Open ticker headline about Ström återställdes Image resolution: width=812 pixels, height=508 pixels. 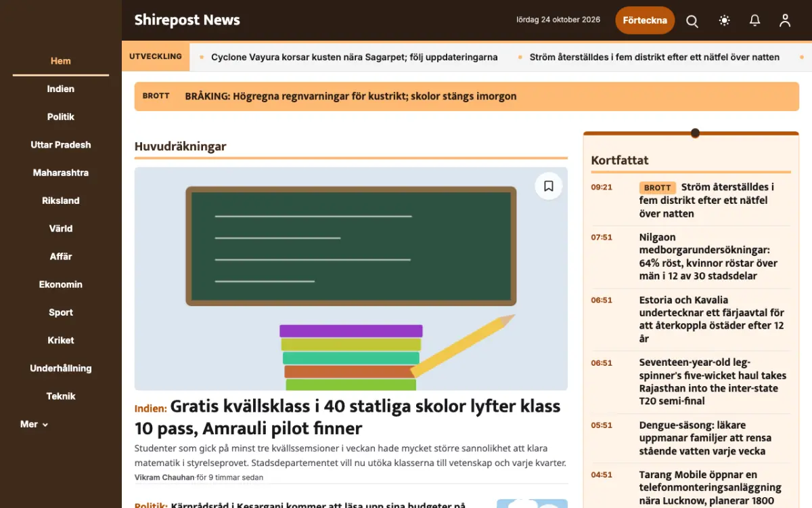[654, 57]
